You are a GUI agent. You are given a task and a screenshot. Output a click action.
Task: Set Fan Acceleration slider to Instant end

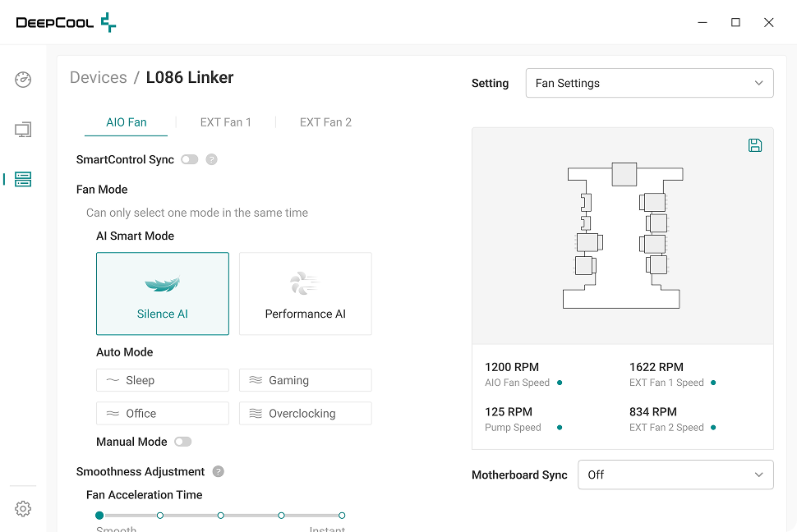click(342, 516)
